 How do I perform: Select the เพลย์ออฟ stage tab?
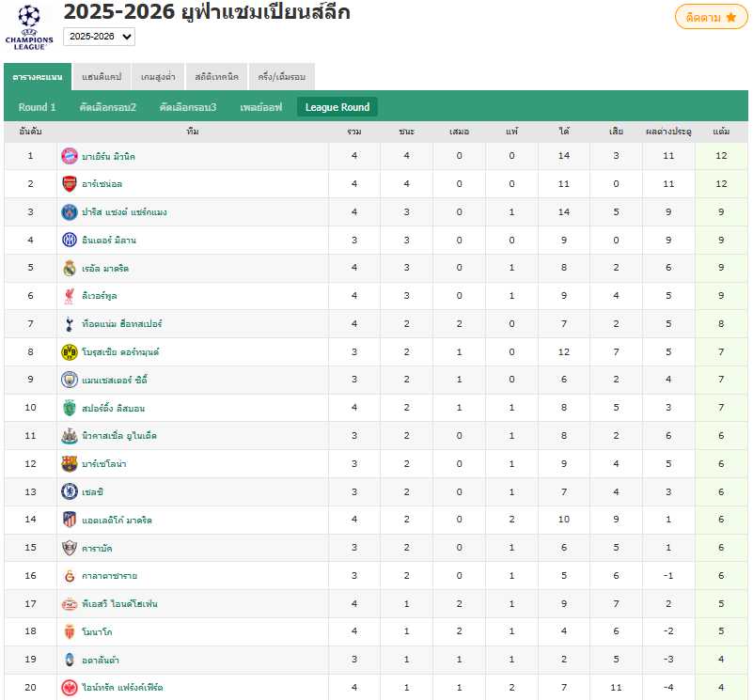point(260,107)
